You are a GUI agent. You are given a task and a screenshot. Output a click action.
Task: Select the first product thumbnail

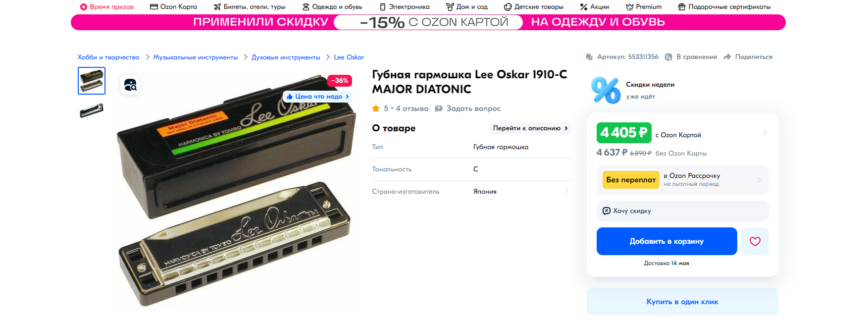point(92,81)
